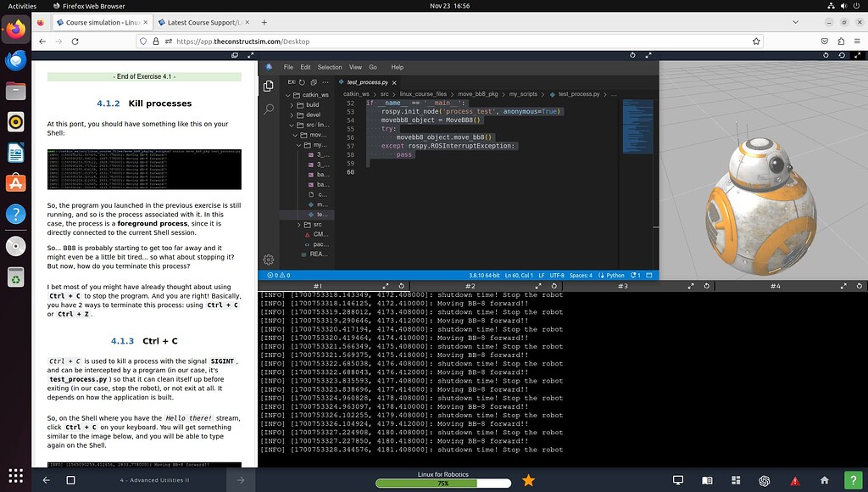Click the favorites star near the progress bar
The image size is (868, 492).
[528, 479]
